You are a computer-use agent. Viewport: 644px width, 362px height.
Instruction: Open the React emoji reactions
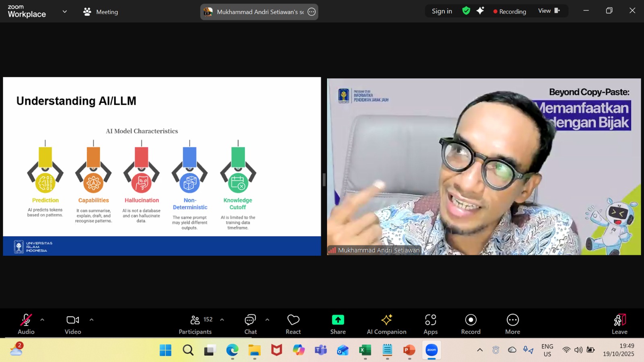tap(293, 324)
